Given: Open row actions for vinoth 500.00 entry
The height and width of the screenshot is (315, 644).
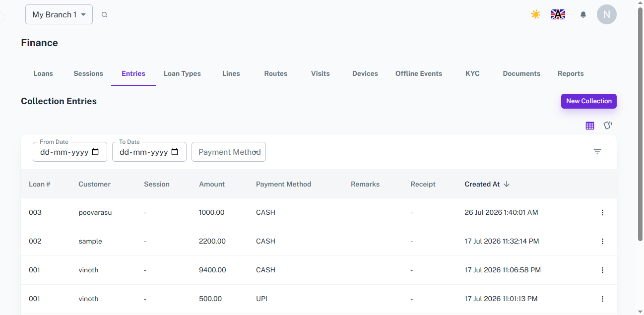Looking at the screenshot, I should [603, 299].
